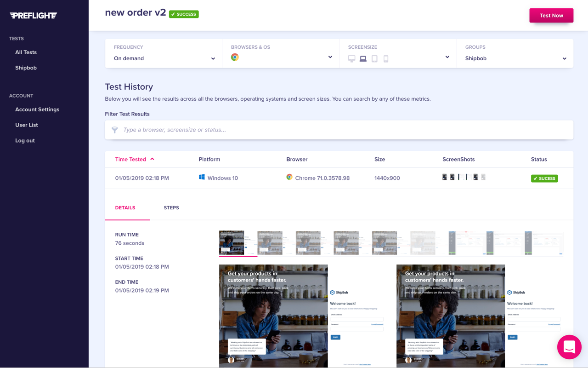Sort by Time Tested arrow

click(x=152, y=159)
